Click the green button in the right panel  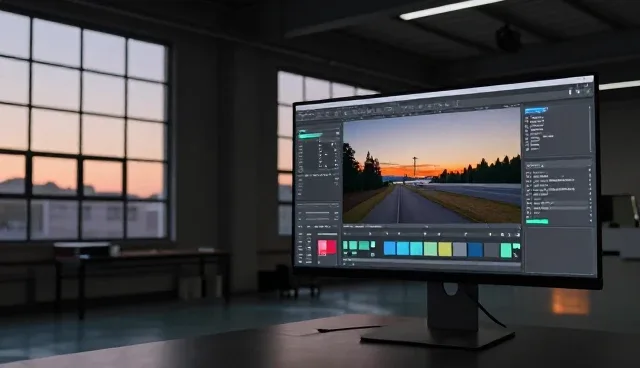pos(537,222)
